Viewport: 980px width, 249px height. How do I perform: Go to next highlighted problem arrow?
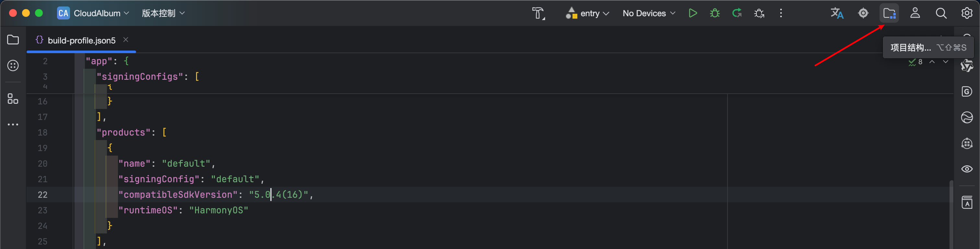[x=945, y=62]
